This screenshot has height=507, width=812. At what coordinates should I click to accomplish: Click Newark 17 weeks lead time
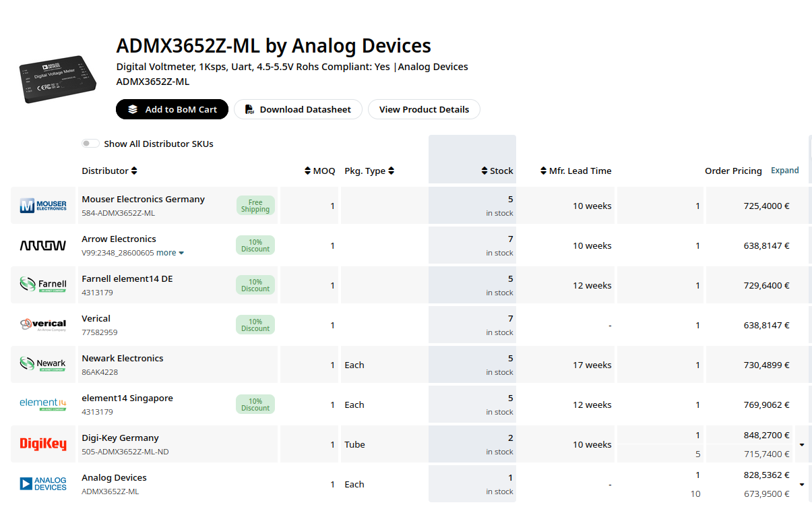[592, 365]
